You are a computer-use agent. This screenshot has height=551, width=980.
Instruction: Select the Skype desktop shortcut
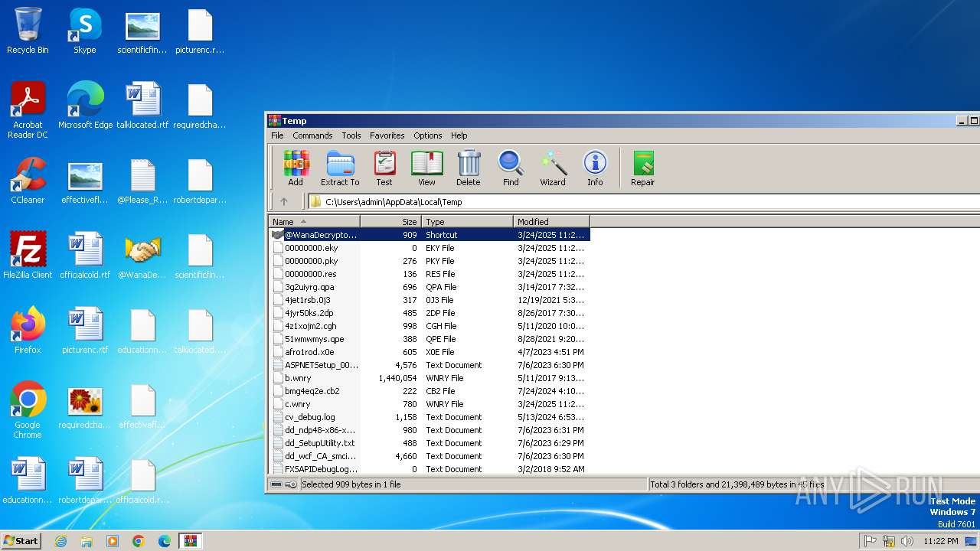[85, 31]
